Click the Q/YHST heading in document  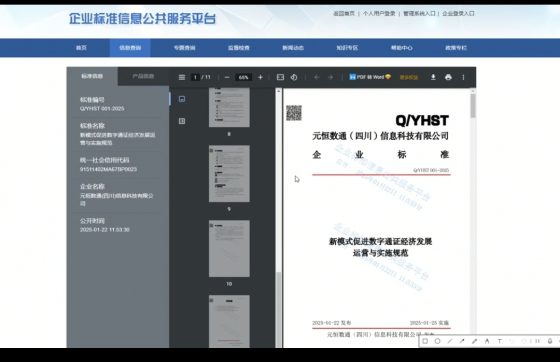(x=422, y=121)
